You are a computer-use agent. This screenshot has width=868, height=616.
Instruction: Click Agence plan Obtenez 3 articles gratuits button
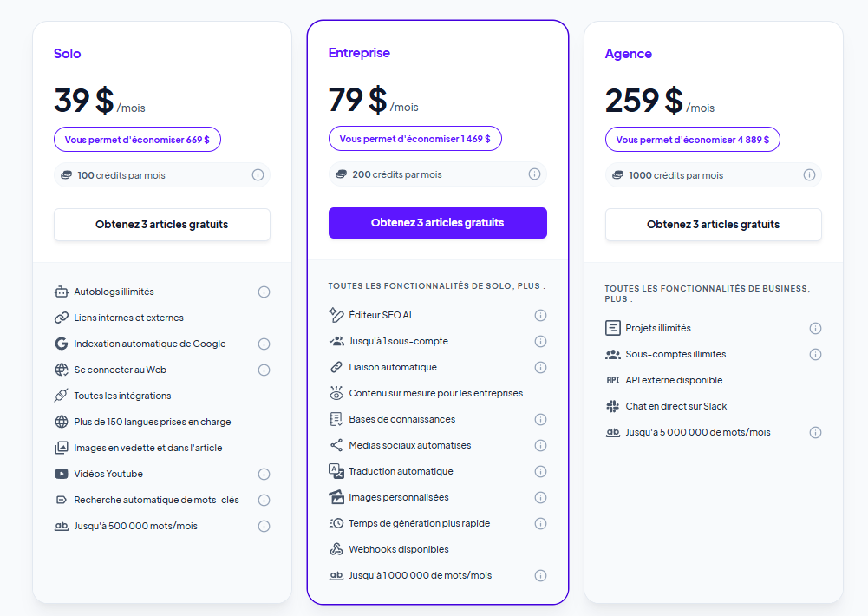(714, 225)
